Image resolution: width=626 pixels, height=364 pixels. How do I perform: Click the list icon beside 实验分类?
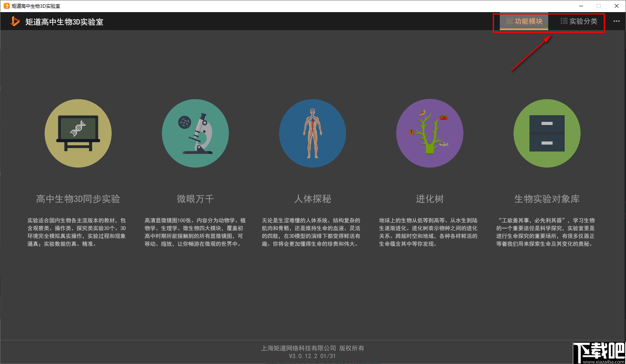[563, 21]
